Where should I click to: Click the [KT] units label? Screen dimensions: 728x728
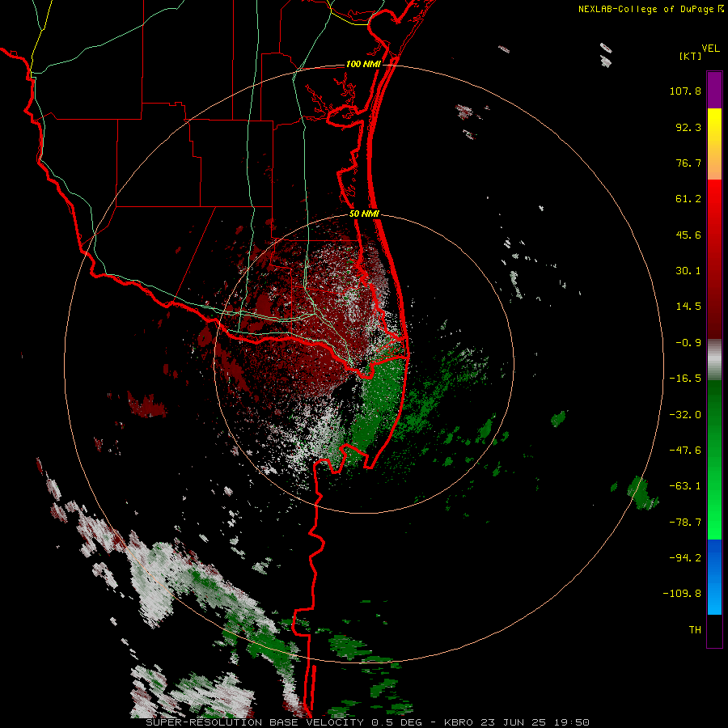point(690,56)
